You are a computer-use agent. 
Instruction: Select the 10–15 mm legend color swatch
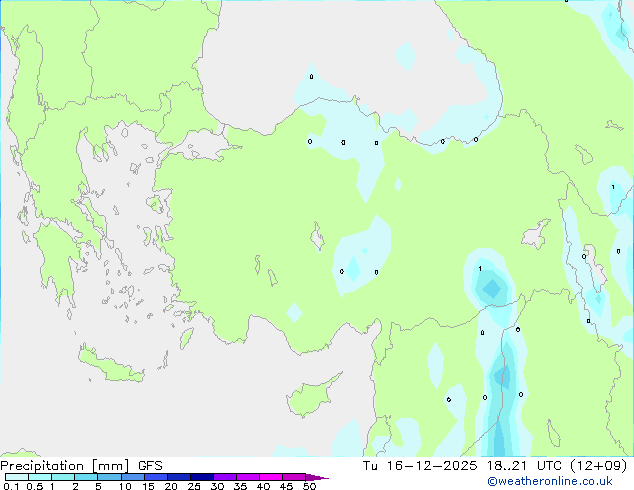[x=133, y=477]
